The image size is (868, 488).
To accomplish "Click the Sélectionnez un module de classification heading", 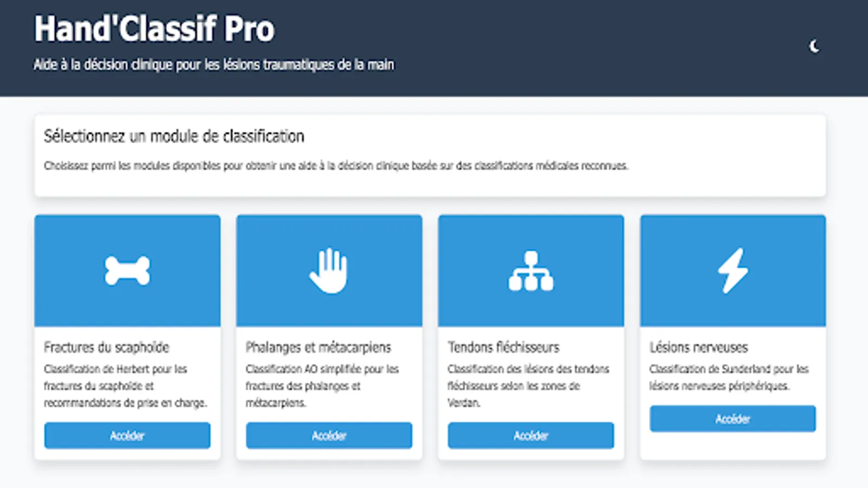I will point(175,136).
